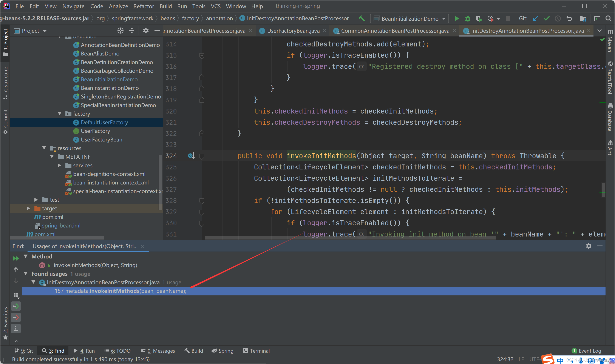The height and width of the screenshot is (364, 615).
Task: Toggle the Project tool window sidebar button
Action: [5, 42]
